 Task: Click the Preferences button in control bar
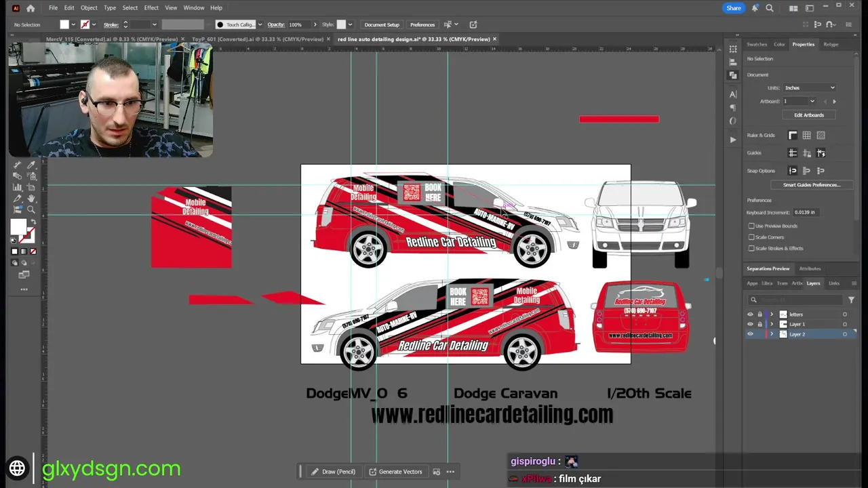(422, 25)
